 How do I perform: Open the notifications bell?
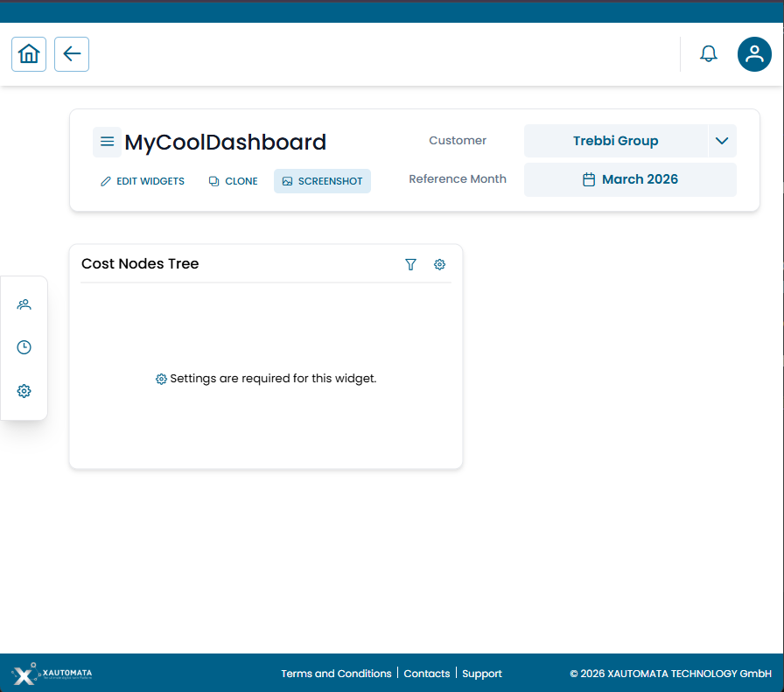(x=708, y=53)
